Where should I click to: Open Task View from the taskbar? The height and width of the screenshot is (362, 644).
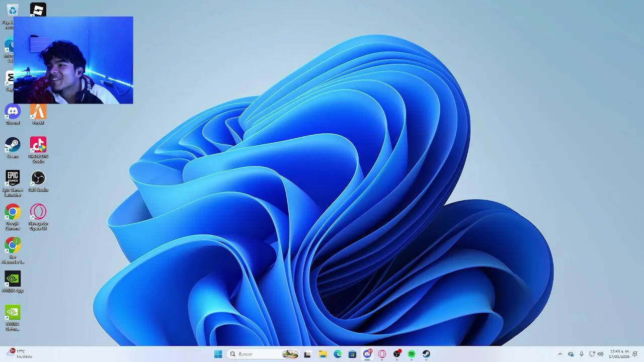pyautogui.click(x=307, y=354)
